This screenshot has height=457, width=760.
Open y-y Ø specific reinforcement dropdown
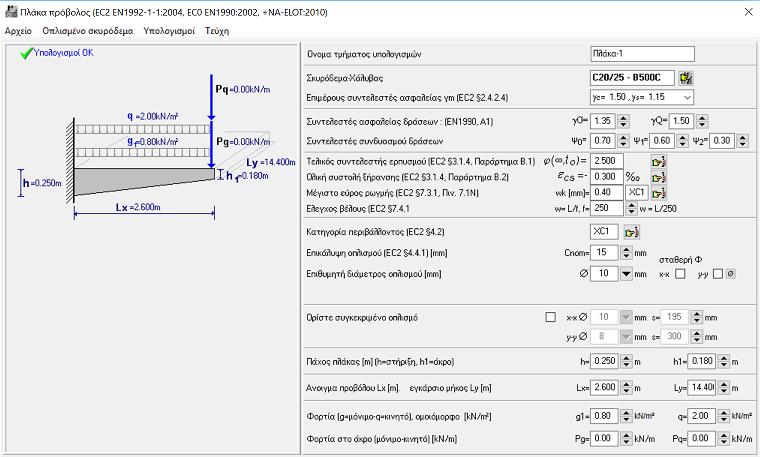(626, 336)
